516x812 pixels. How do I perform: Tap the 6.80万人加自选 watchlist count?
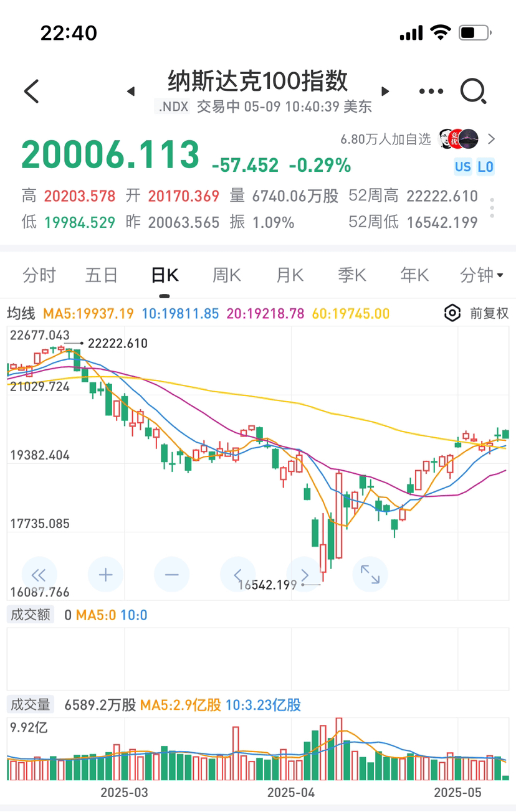point(386,139)
